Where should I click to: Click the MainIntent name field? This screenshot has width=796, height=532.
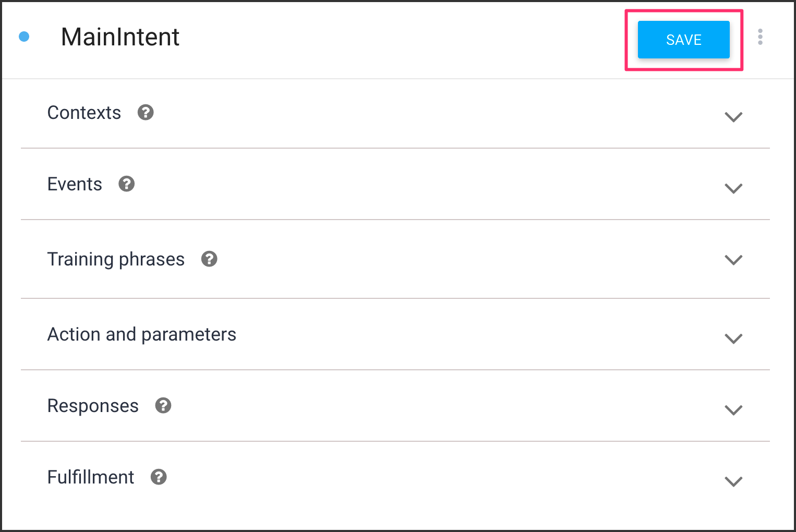[120, 37]
